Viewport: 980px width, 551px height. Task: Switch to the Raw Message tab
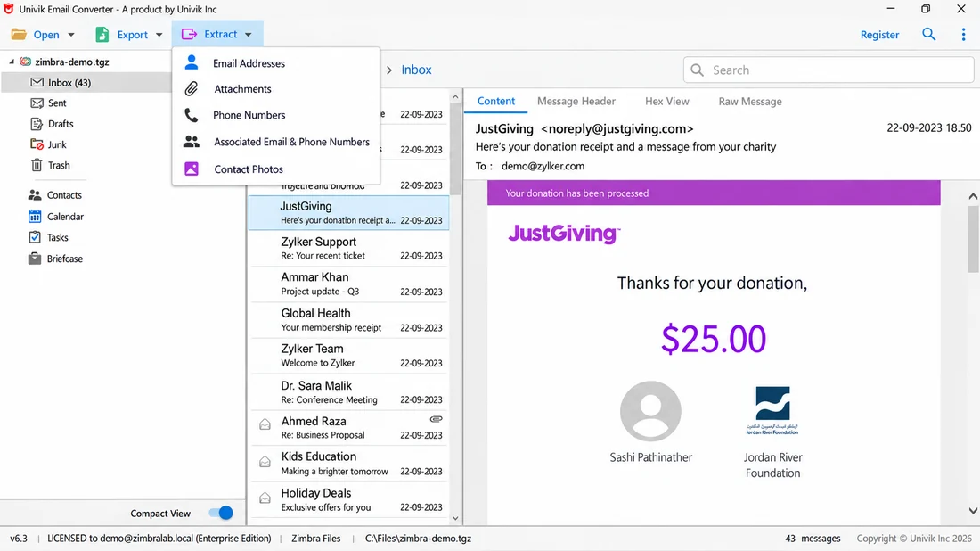click(x=750, y=102)
